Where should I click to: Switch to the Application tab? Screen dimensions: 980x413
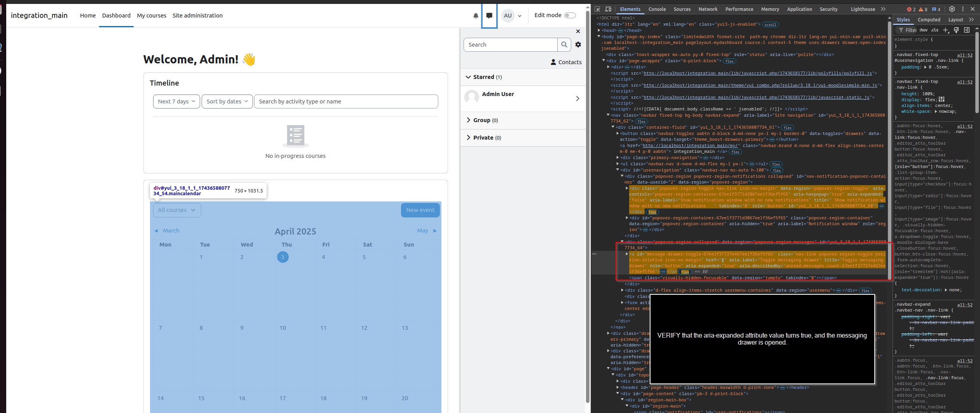799,9
